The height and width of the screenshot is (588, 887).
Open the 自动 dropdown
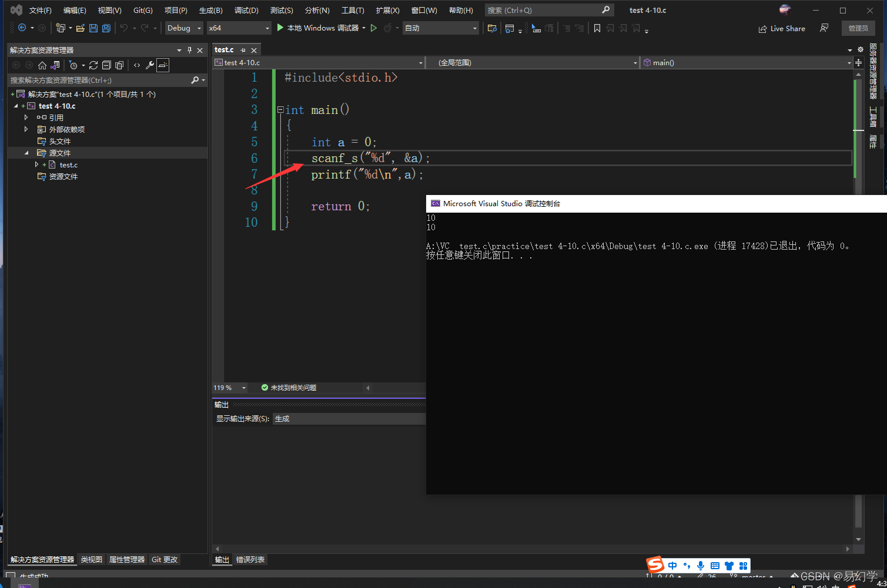tap(441, 28)
